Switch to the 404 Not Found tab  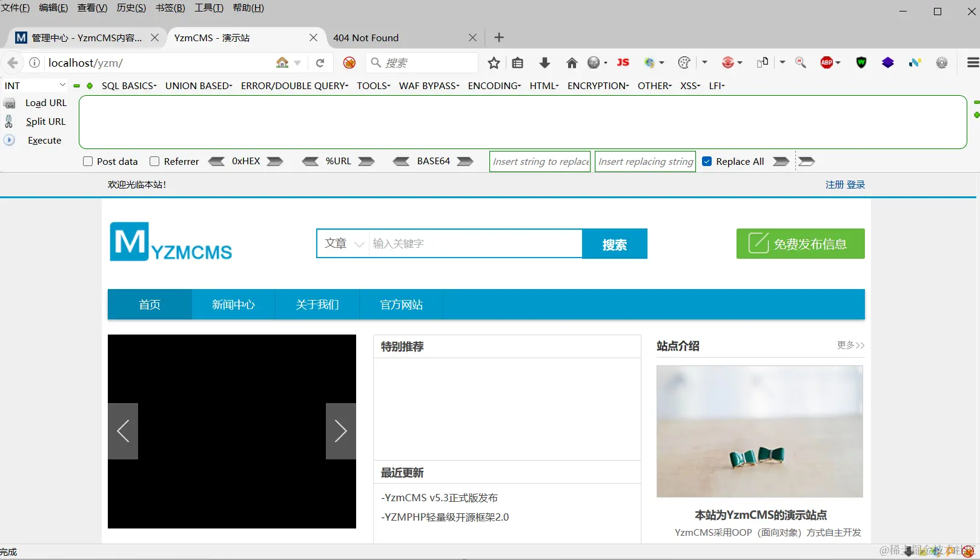point(366,38)
